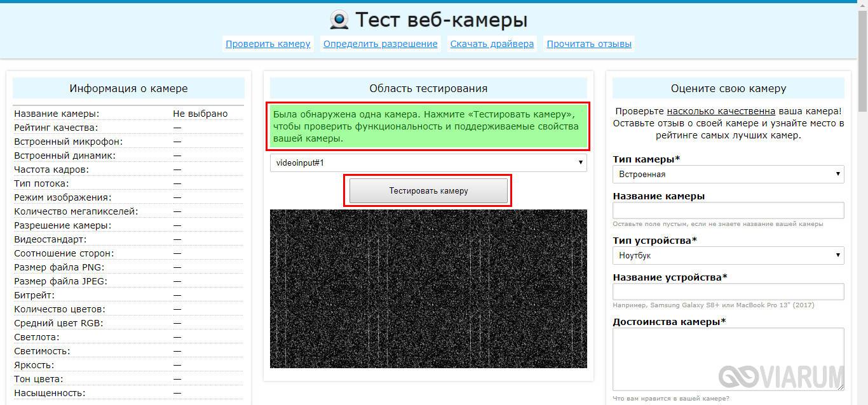Click the 'Оцените свою камеру' panel header
The image size is (868, 405).
[728, 89]
